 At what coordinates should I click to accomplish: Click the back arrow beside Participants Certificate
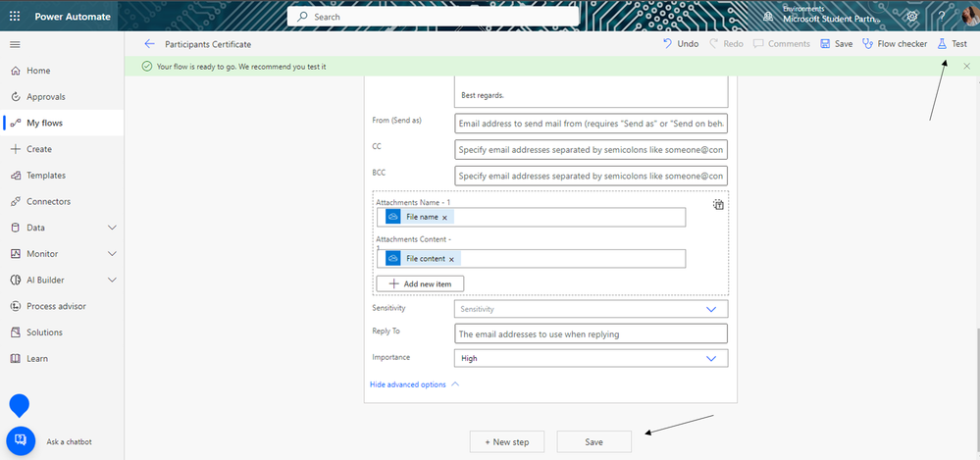(149, 44)
